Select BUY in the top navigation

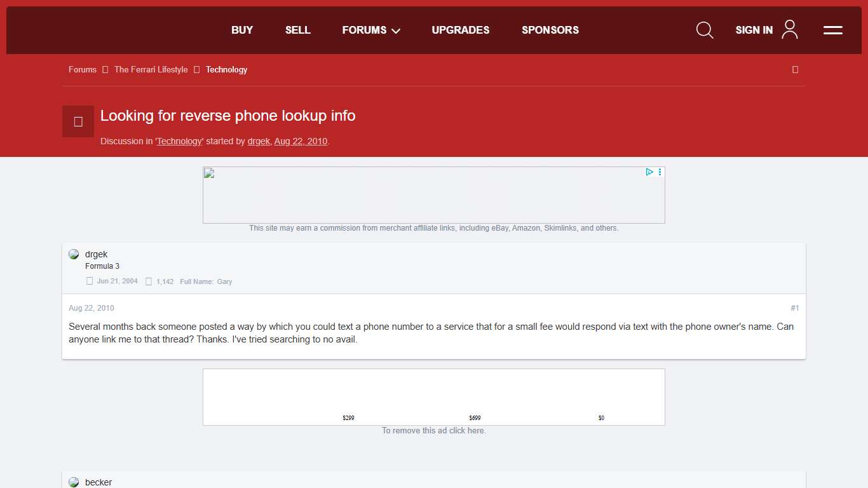tap(242, 30)
